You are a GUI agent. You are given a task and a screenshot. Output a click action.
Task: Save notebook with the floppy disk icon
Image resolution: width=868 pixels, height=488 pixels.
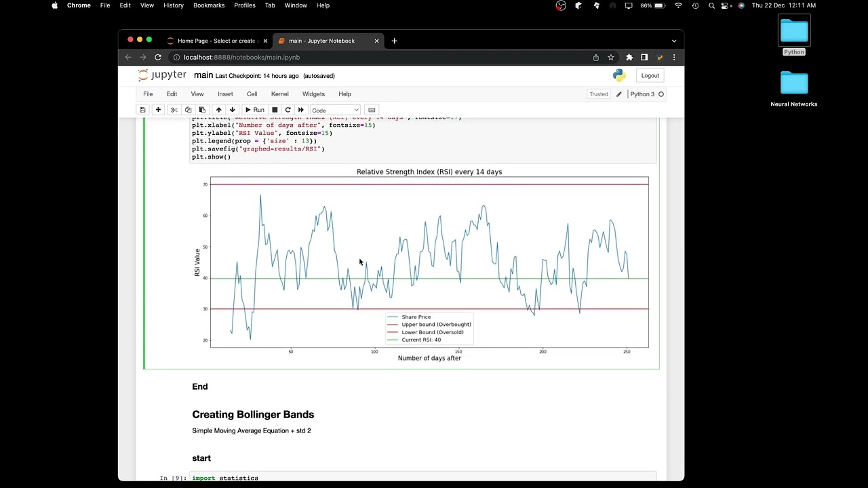click(x=142, y=110)
